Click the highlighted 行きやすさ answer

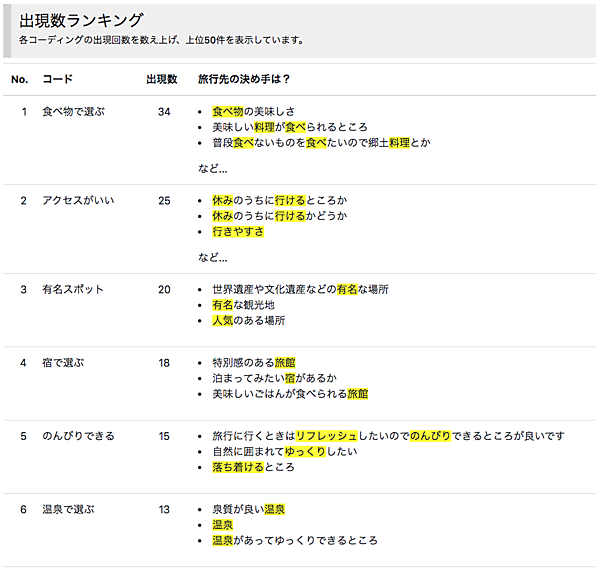click(238, 232)
